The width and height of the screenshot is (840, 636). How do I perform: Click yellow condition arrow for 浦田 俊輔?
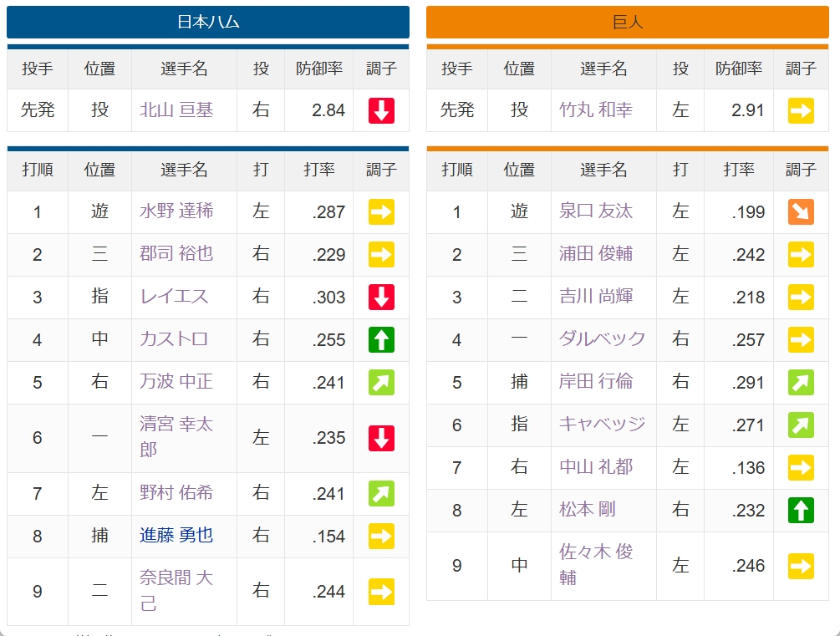(x=801, y=254)
